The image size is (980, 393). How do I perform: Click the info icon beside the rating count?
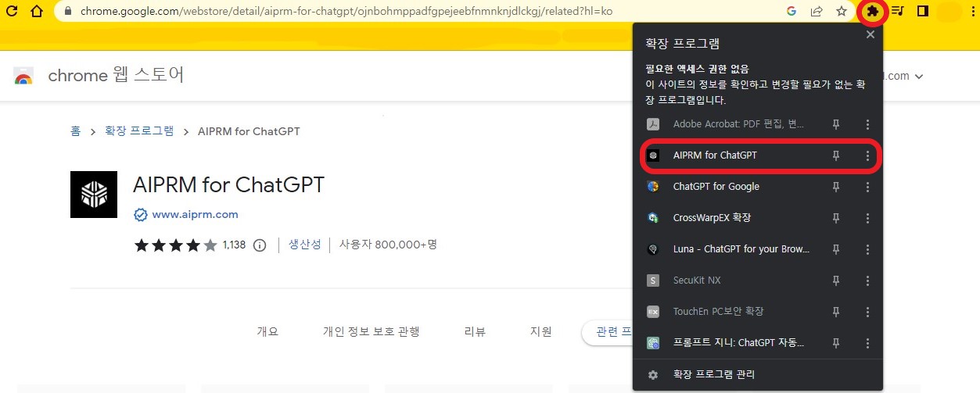click(260, 245)
